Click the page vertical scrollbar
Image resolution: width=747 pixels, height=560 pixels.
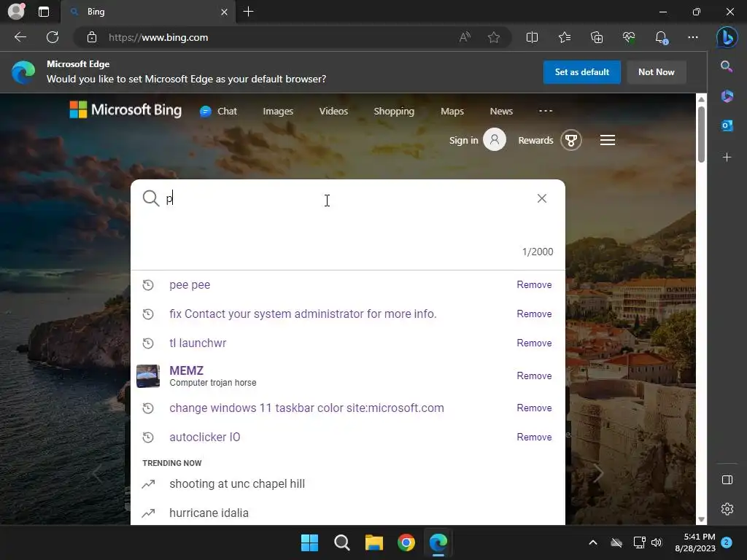(701, 135)
